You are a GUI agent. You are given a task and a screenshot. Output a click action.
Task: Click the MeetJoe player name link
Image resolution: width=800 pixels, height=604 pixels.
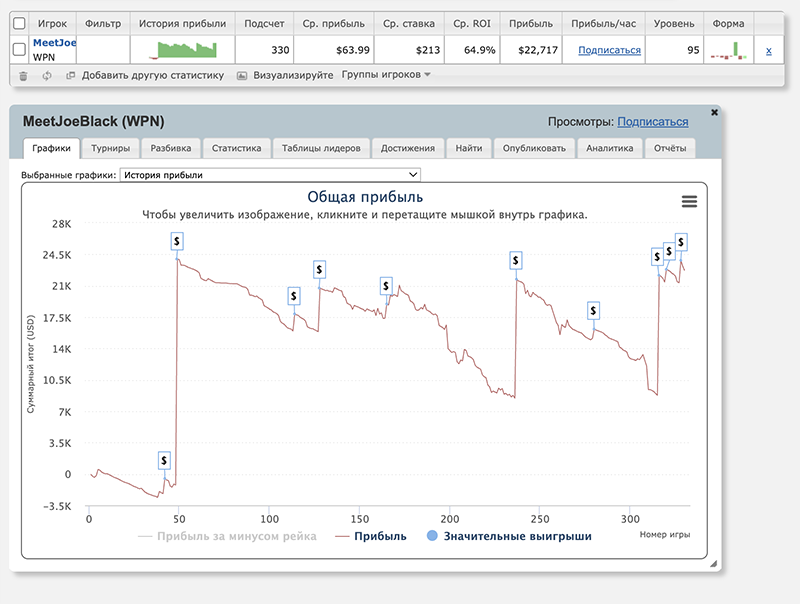coord(54,43)
